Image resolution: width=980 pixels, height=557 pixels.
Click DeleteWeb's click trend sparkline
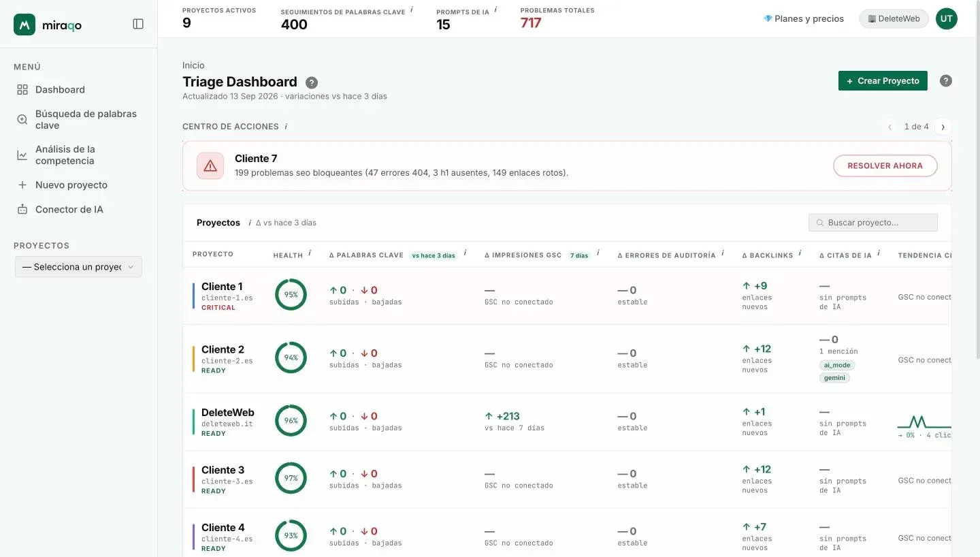[x=924, y=421]
